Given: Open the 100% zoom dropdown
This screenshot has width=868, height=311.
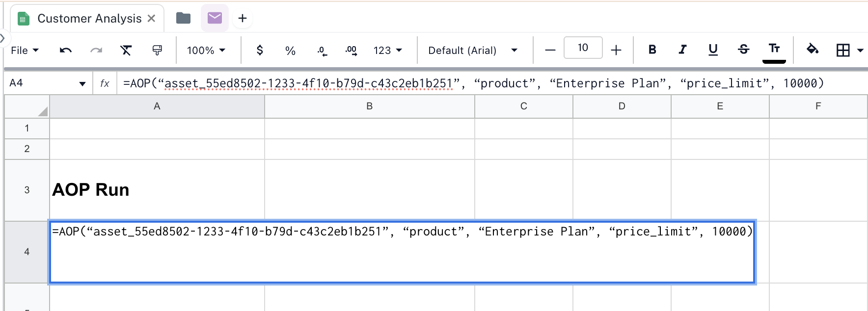Looking at the screenshot, I should tap(206, 50).
